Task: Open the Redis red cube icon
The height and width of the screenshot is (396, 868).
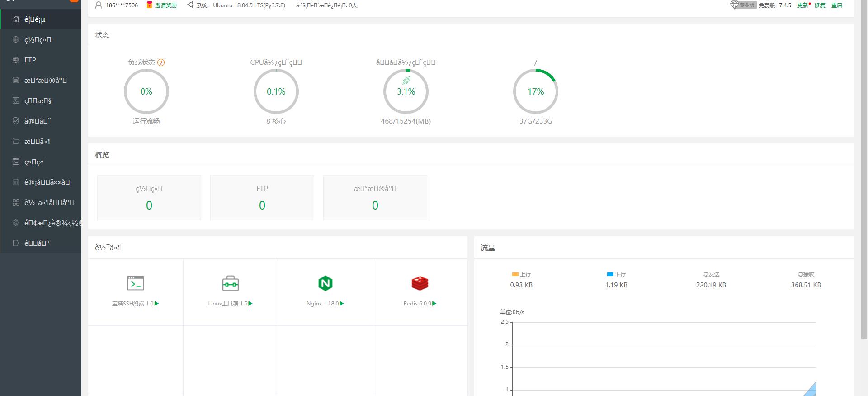Action: coord(420,283)
